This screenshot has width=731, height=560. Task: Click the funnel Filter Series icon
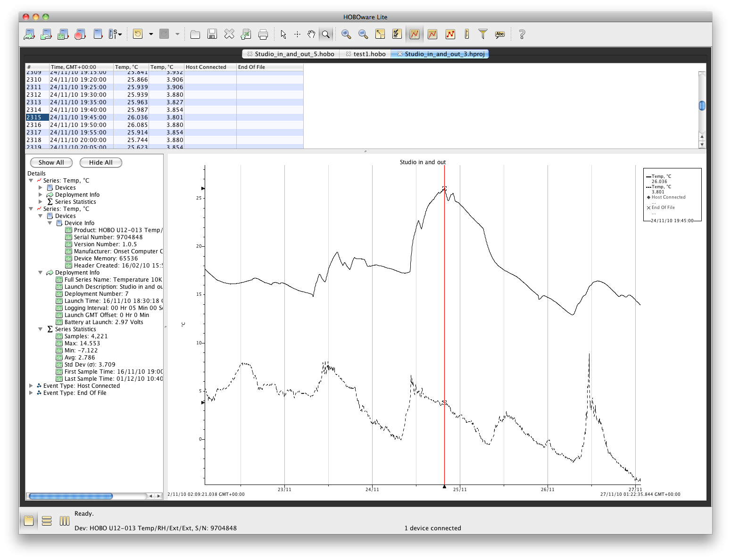pyautogui.click(x=482, y=34)
